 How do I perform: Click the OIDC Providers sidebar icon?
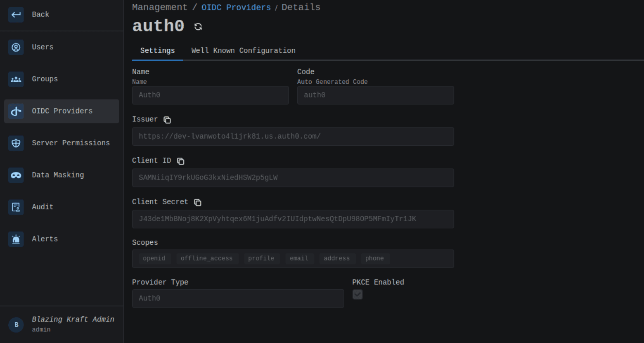pyautogui.click(x=16, y=111)
